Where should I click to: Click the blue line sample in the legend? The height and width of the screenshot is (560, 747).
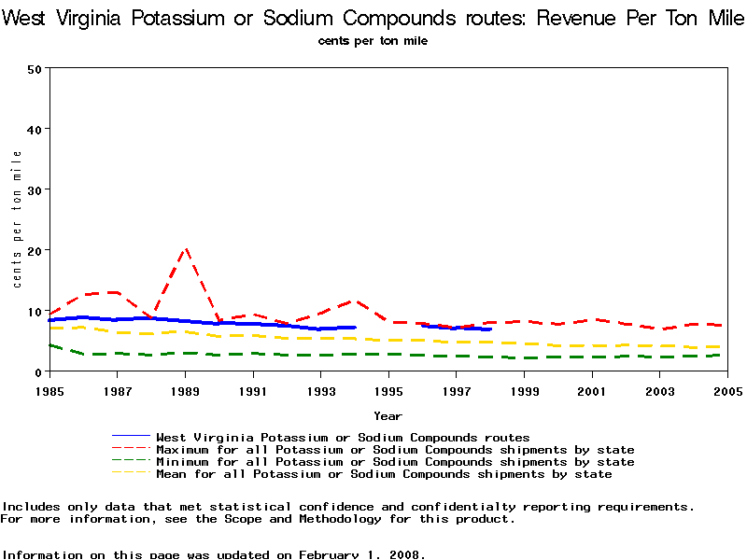coord(131,437)
